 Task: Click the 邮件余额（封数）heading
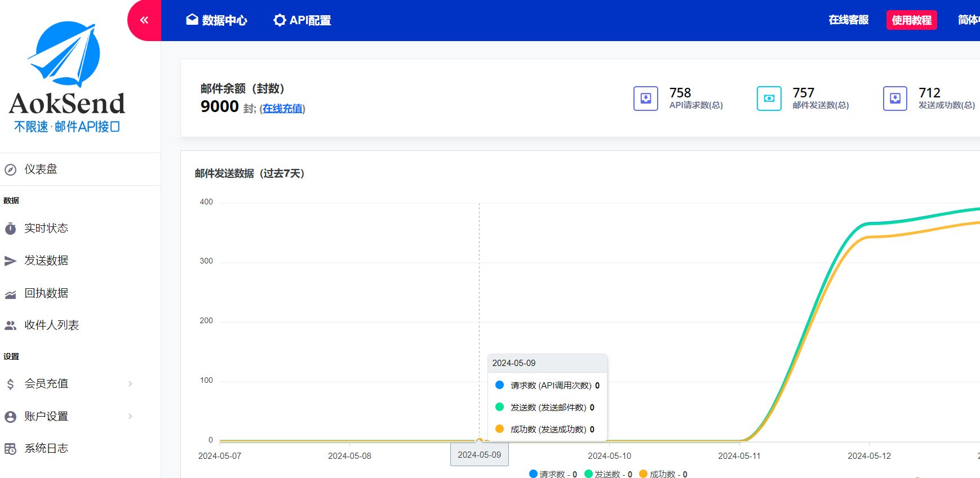[242, 88]
